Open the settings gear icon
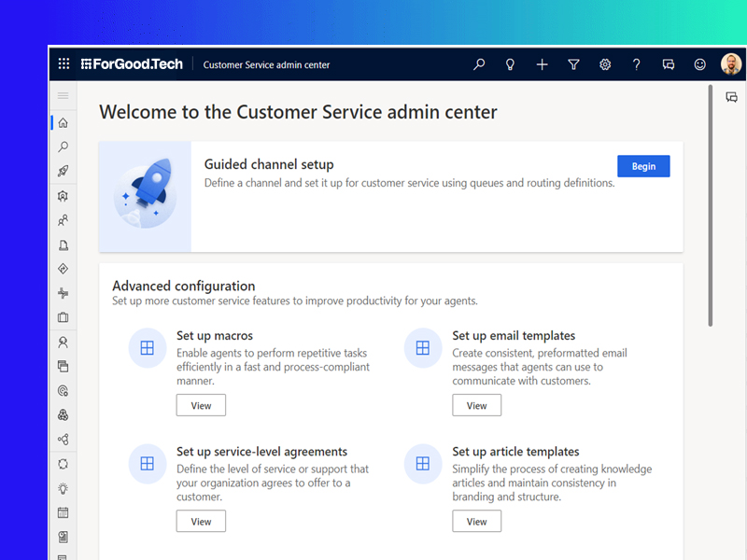747x560 pixels. [x=605, y=64]
